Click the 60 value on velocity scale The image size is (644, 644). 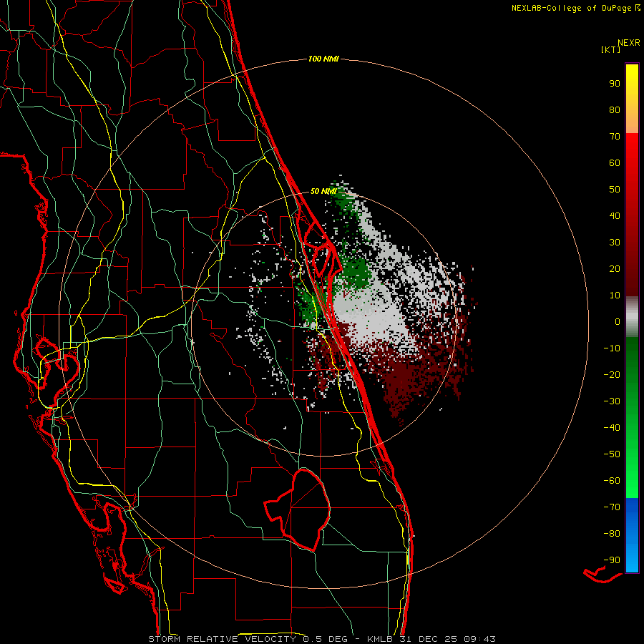click(x=615, y=163)
